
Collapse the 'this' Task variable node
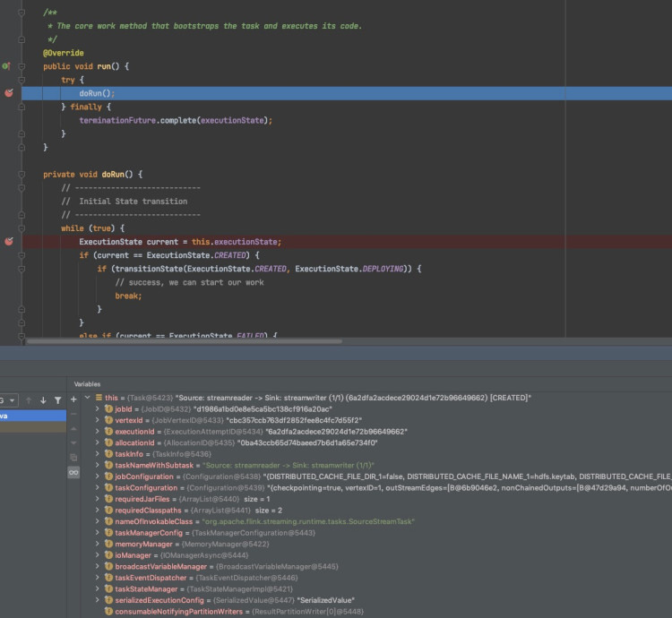(88, 398)
